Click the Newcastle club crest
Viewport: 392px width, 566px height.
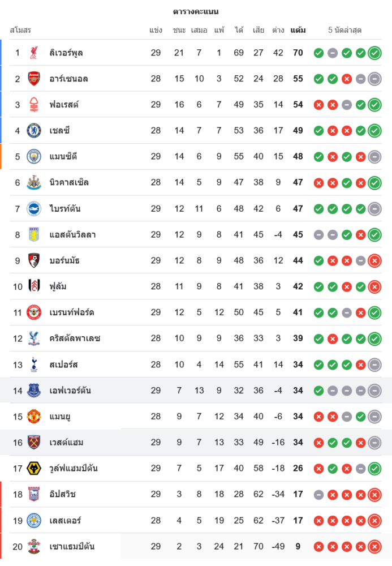coord(34,183)
